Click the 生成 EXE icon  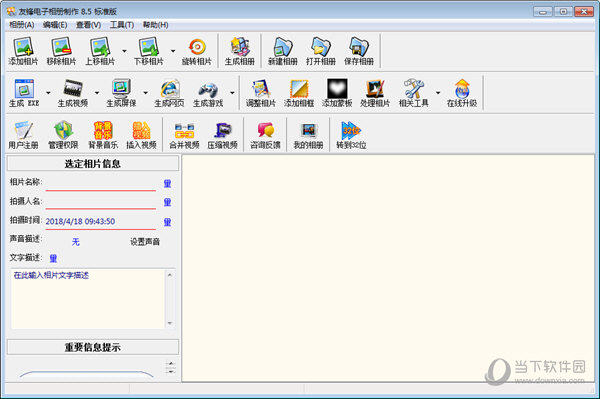click(24, 93)
